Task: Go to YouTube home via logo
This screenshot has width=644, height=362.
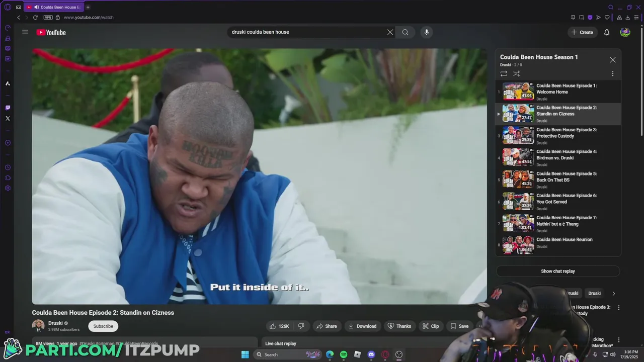Action: click(51, 32)
